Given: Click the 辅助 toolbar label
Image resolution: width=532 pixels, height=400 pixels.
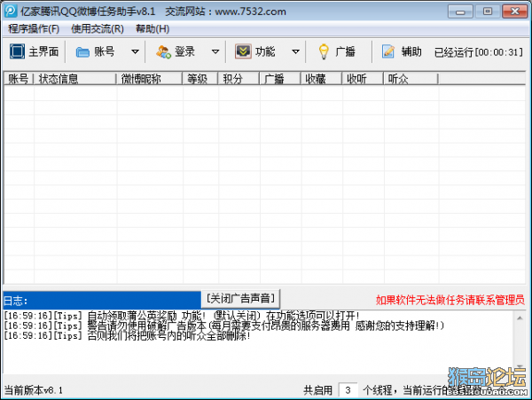Looking at the screenshot, I should (x=411, y=52).
